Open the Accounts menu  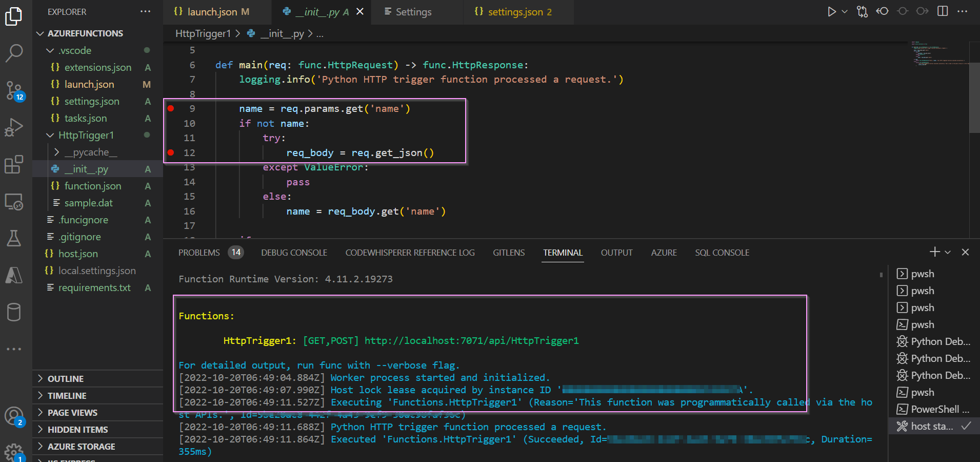(14, 416)
